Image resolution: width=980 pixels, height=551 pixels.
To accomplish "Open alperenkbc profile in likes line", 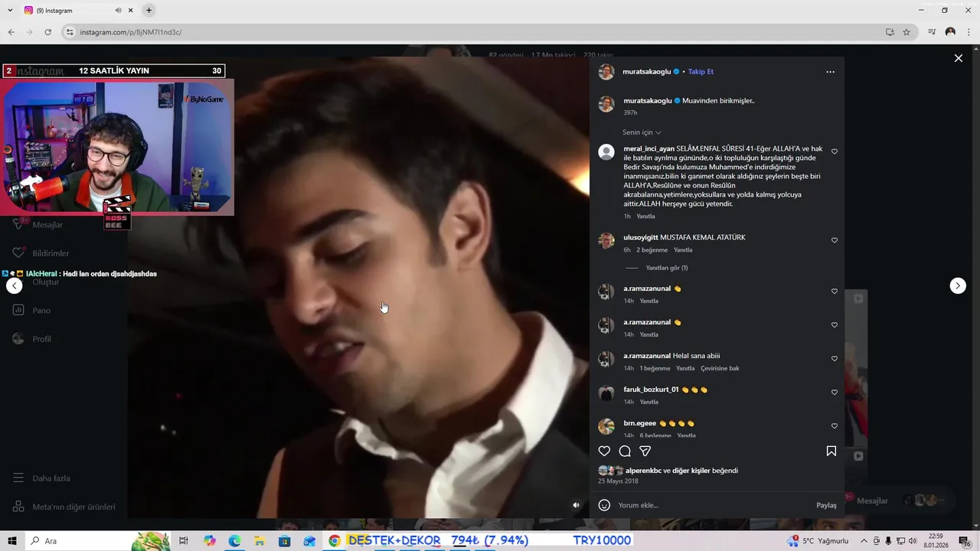I will pyautogui.click(x=643, y=471).
